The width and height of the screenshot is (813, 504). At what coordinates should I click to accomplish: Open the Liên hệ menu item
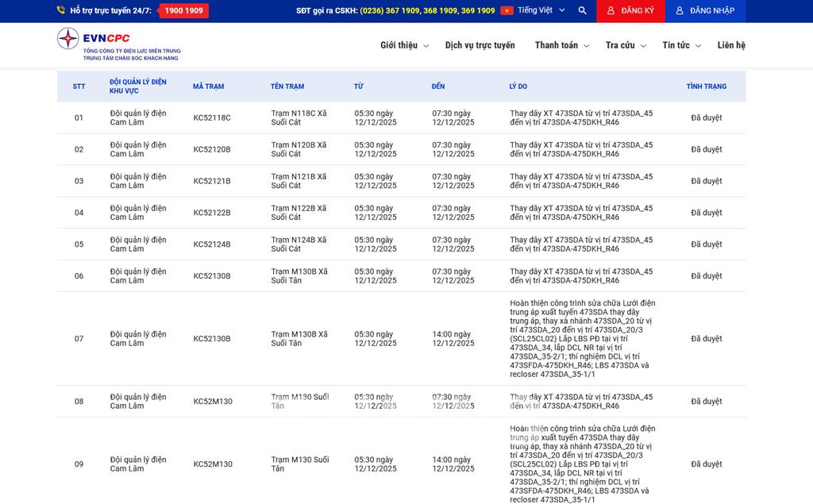pyautogui.click(x=731, y=45)
